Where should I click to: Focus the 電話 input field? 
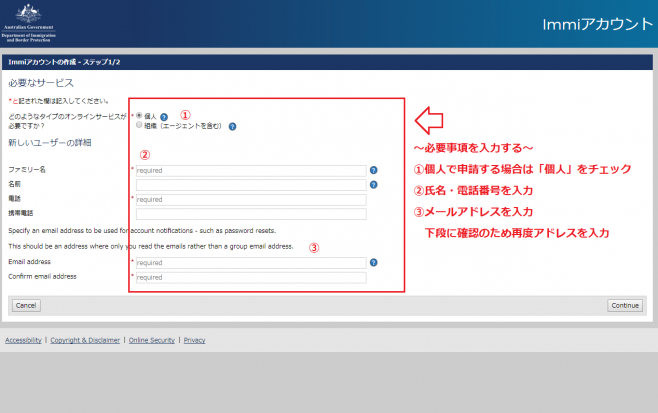[250, 199]
